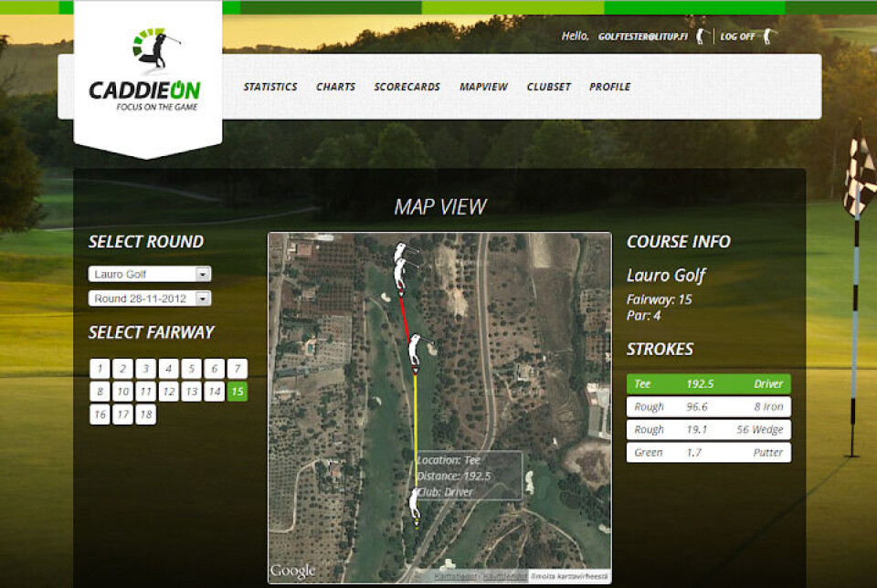Select fairway 7
This screenshot has height=588, width=877.
click(x=238, y=369)
